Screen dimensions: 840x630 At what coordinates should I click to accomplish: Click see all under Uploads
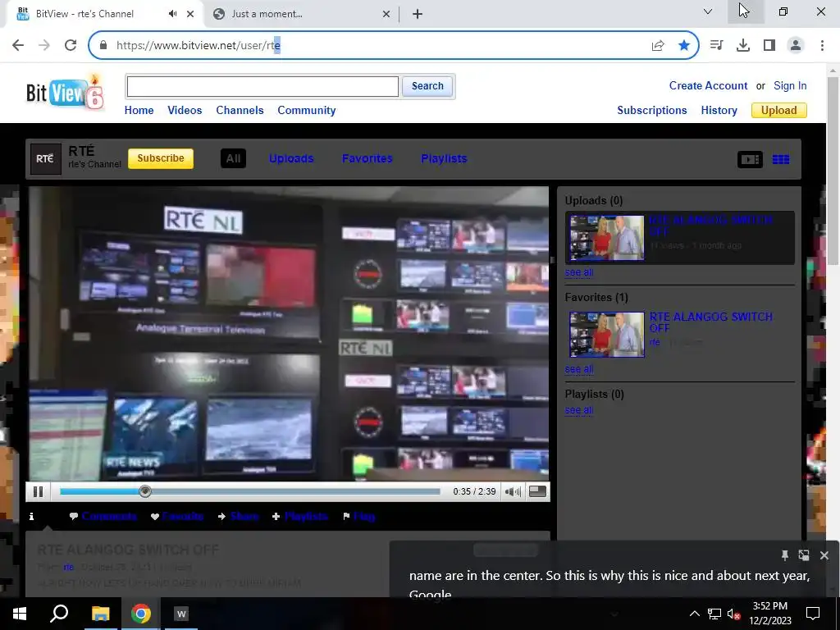click(x=578, y=272)
